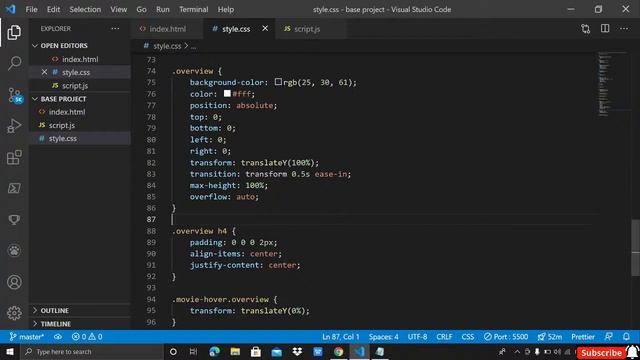
Task: Close the style.css editor tab
Action: [265, 29]
